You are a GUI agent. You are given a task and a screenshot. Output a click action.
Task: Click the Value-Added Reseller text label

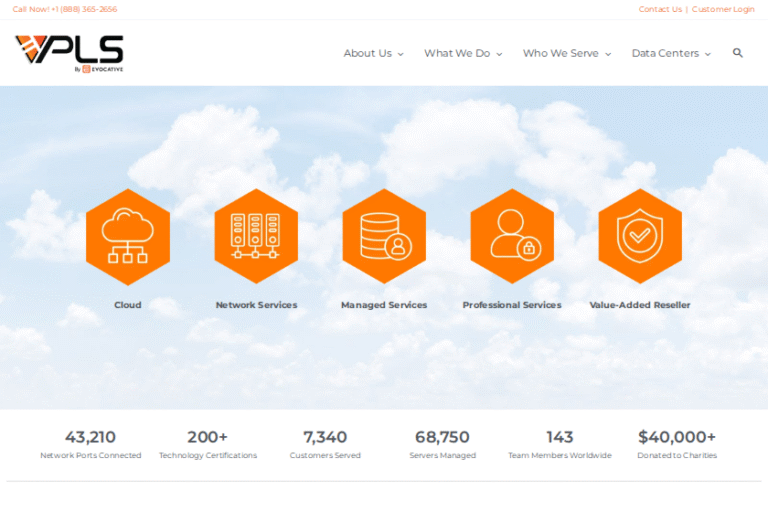[x=640, y=305]
